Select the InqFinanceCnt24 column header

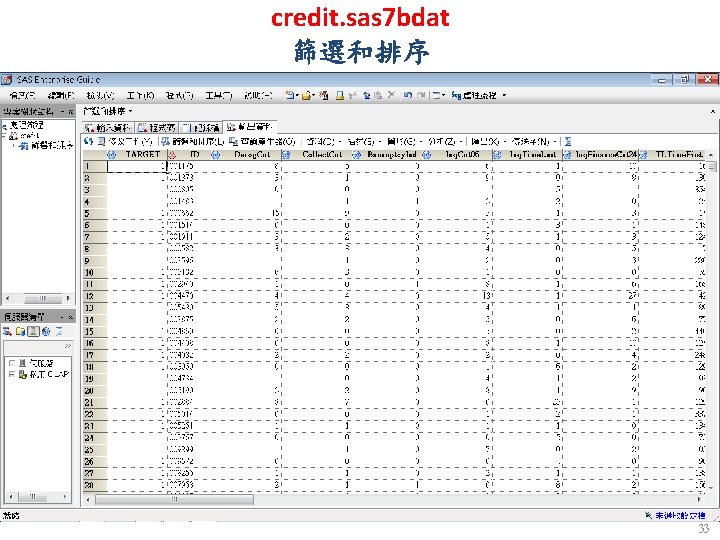(601, 155)
